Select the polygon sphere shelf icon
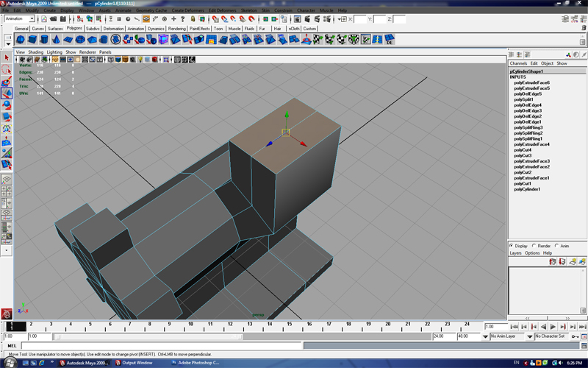The image size is (588, 368). pos(21,39)
